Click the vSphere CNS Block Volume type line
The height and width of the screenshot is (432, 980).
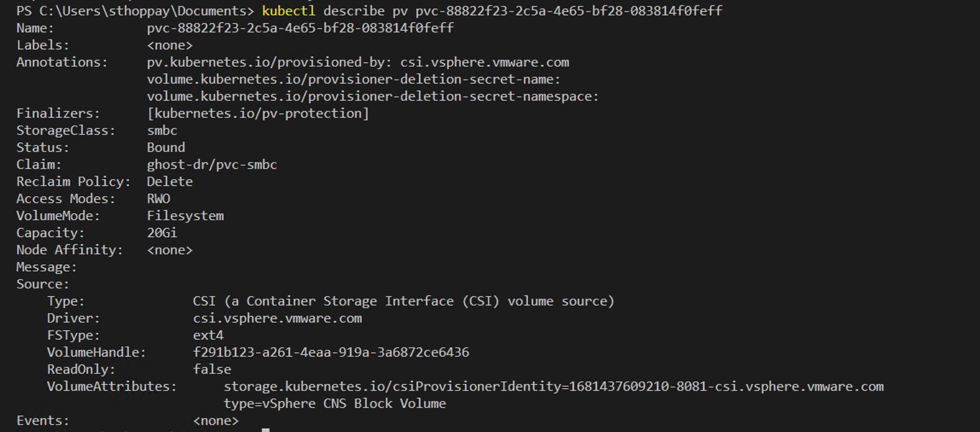(x=335, y=404)
